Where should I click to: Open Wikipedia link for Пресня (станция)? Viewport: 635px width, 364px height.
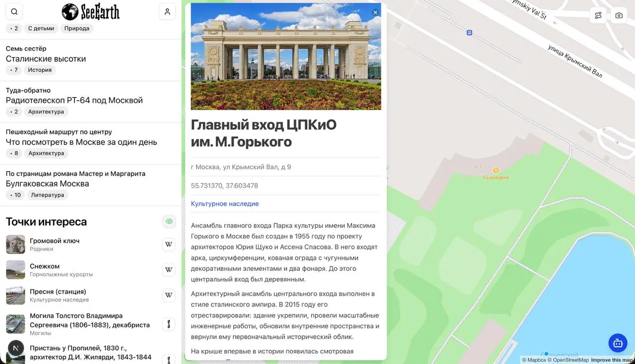pos(169,295)
